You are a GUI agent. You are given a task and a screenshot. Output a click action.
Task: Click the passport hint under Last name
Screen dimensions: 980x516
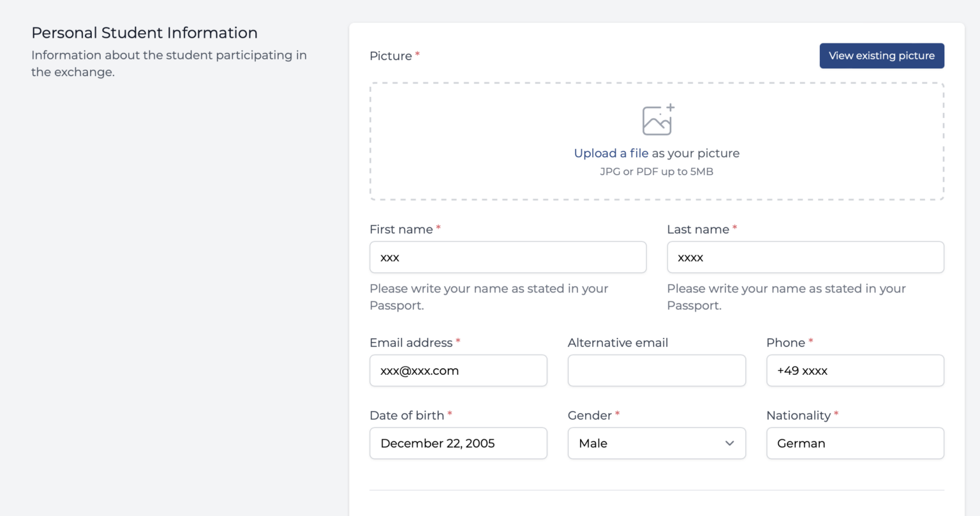click(786, 297)
